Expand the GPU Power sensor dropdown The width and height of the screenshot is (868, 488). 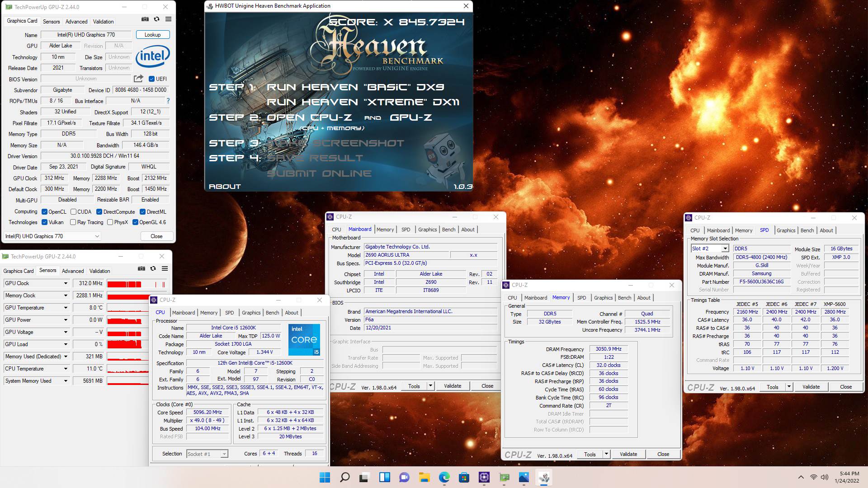(x=66, y=320)
